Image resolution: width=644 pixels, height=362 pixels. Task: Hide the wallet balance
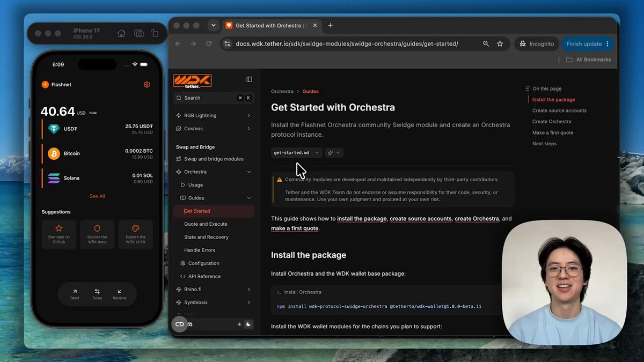[x=93, y=113]
